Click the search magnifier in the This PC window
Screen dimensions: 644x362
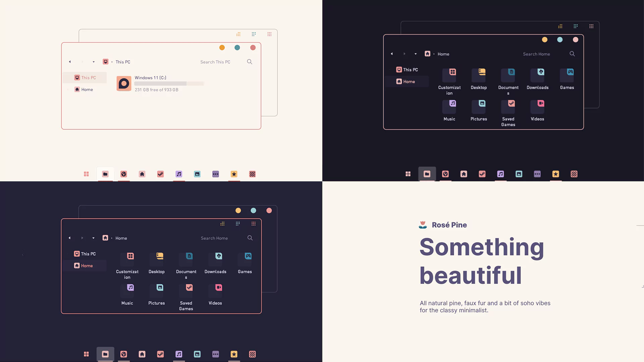(250, 62)
